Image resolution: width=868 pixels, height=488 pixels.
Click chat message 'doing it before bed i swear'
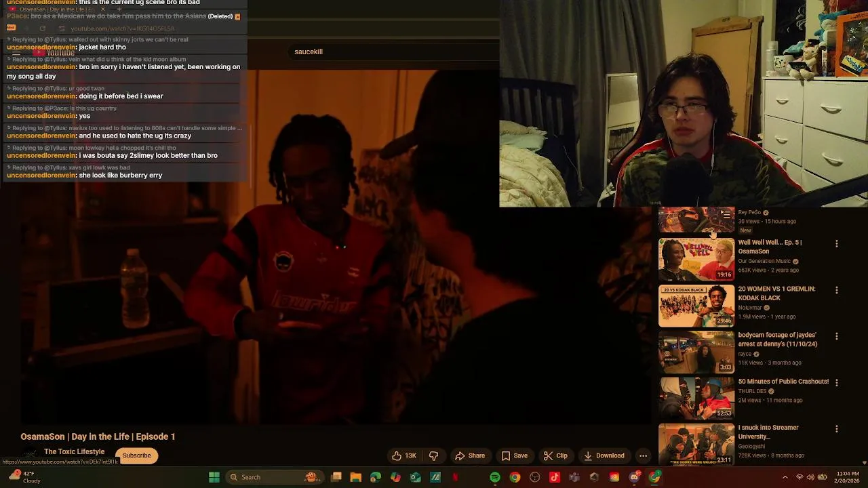(121, 96)
